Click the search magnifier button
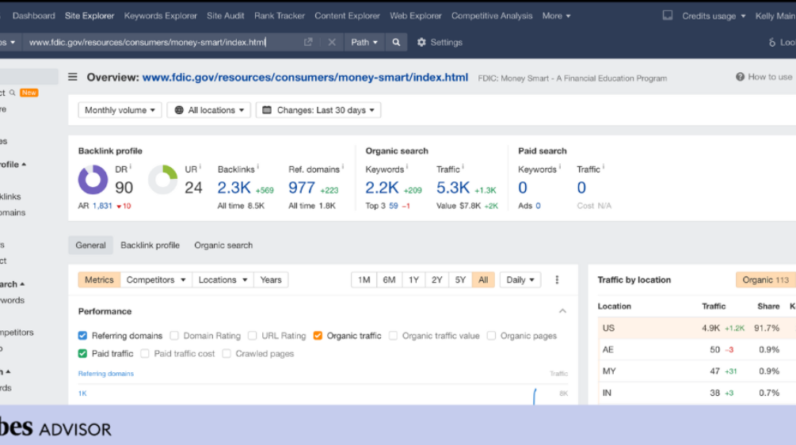 pos(396,42)
